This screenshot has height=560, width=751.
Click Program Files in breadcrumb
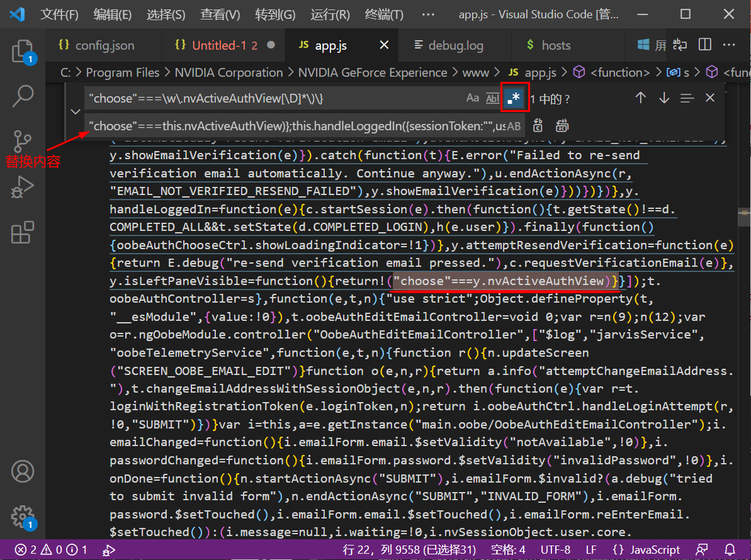pyautogui.click(x=123, y=72)
